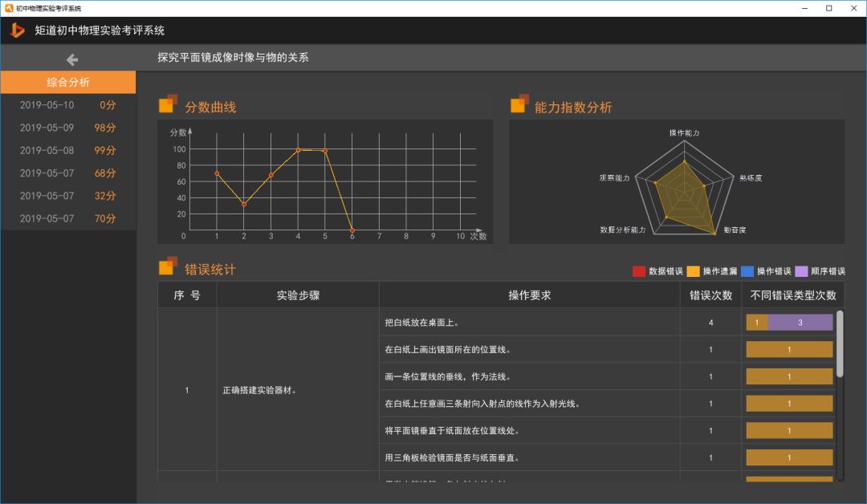Click the score point at attempt 4
Screen dimensions: 867x504
click(298, 150)
